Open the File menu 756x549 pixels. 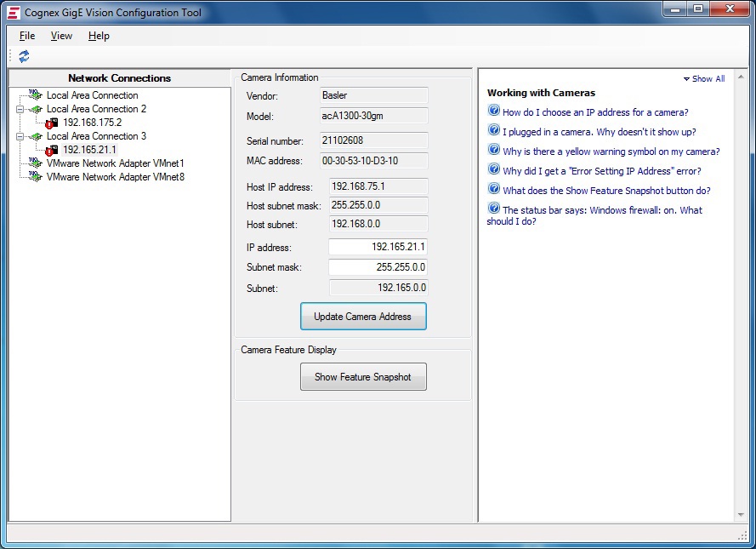click(27, 36)
